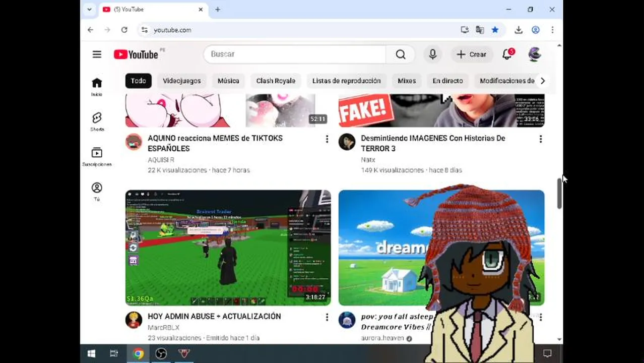The width and height of the screenshot is (644, 363).
Task: Open options for AQUINO reacciona MEMES video
Action: [327, 139]
